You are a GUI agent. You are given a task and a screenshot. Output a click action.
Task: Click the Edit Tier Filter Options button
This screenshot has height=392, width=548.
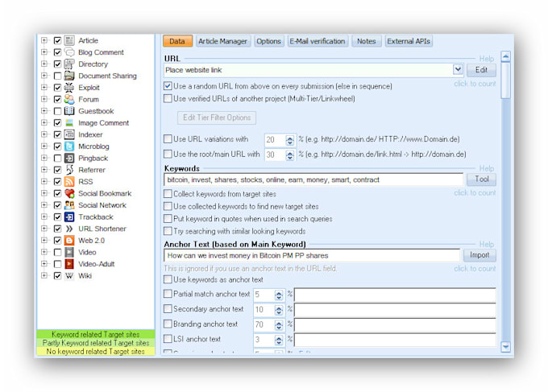(x=217, y=118)
